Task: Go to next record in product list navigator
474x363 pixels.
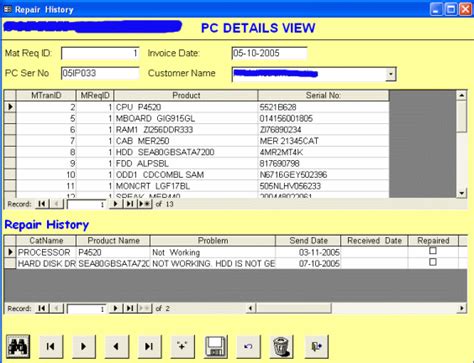Action: (x=116, y=204)
